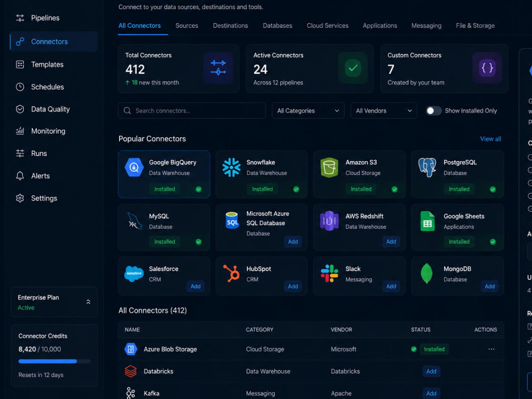Click the Active Connectors checkmark icon
This screenshot has width=532, height=399.
(353, 68)
